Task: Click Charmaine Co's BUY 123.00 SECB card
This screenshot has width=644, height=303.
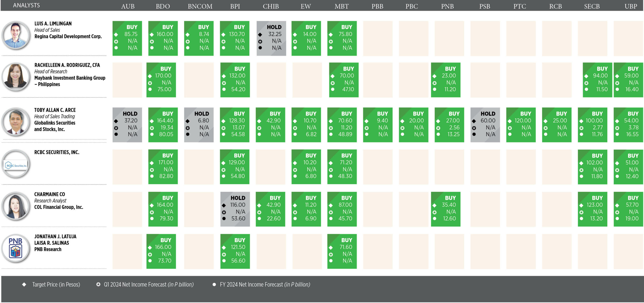Action: tap(592, 209)
